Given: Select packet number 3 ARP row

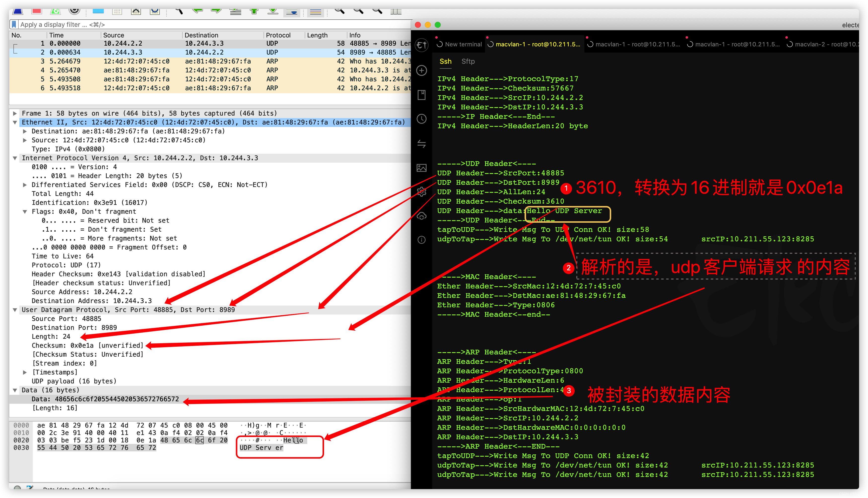Looking at the screenshot, I should coord(205,61).
